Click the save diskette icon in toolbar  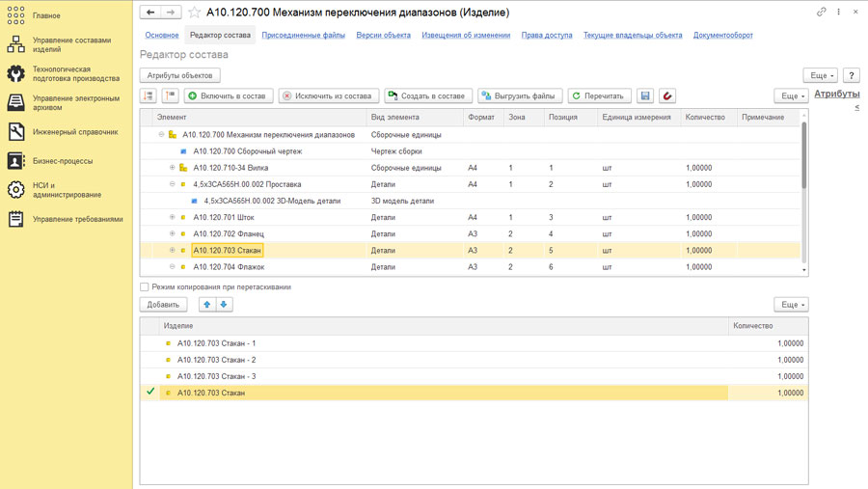click(645, 96)
